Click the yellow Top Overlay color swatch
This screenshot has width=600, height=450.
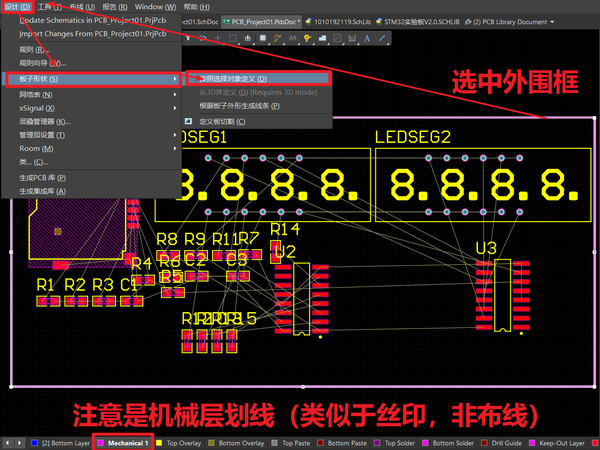tap(159, 443)
